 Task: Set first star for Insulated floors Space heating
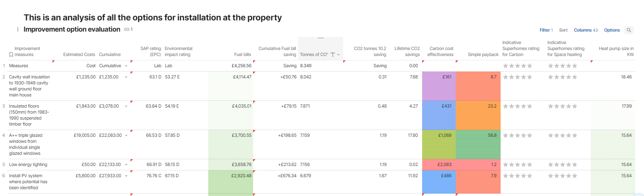click(551, 106)
